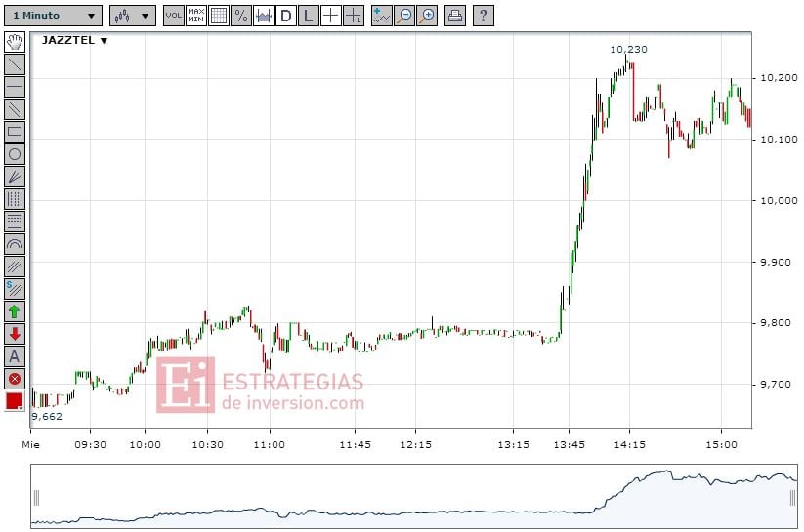Click the Mie day axis label
The image size is (804, 532).
(x=30, y=445)
